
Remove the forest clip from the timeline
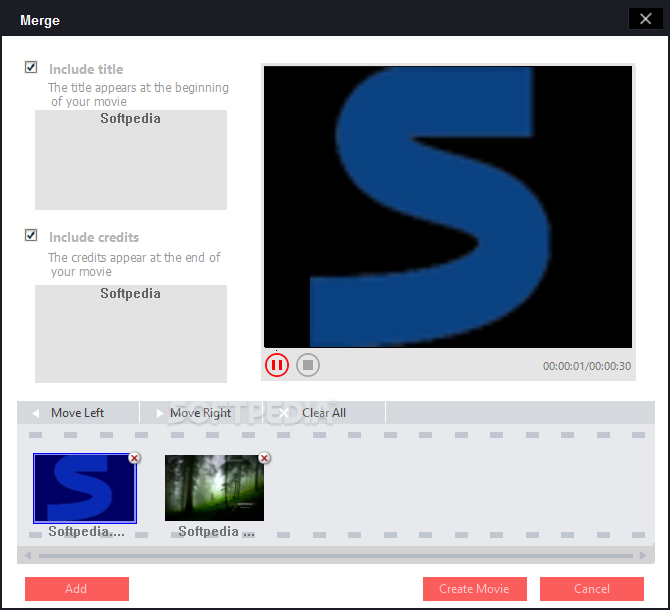[x=264, y=458]
